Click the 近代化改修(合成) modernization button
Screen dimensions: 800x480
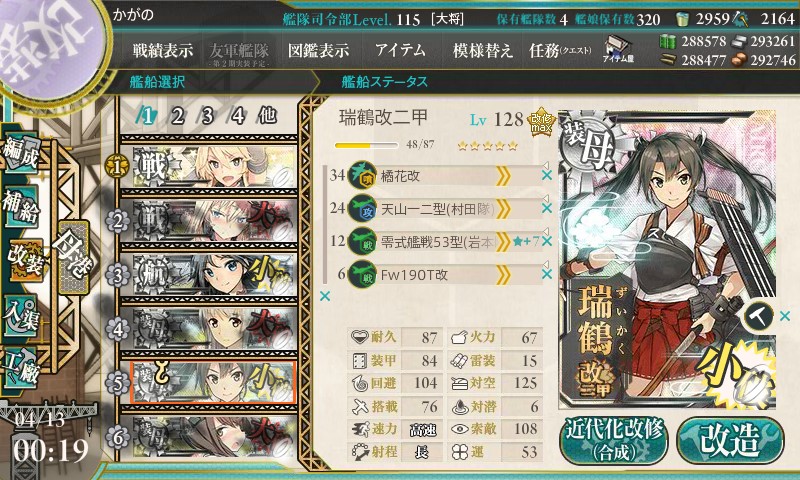pos(614,441)
